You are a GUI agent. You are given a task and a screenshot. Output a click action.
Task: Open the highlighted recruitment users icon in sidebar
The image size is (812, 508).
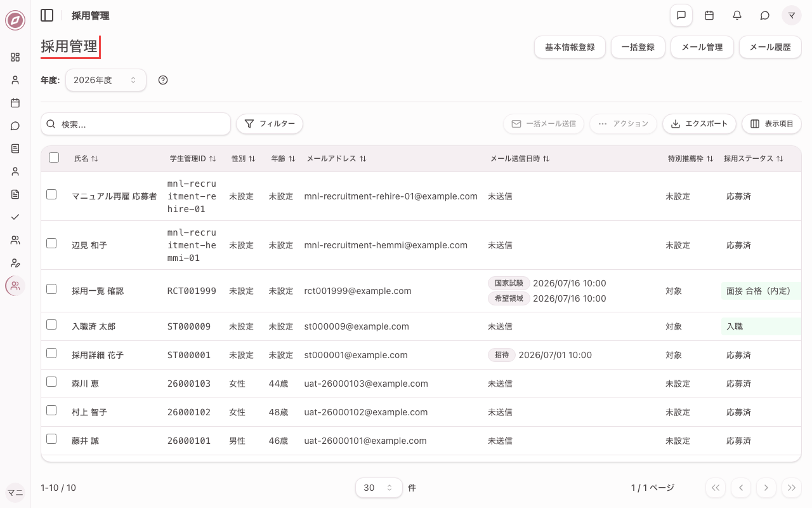point(15,286)
